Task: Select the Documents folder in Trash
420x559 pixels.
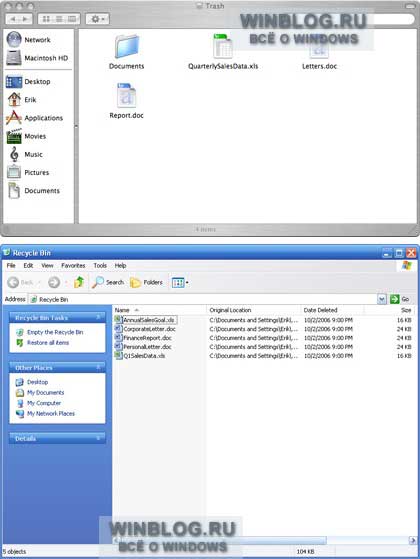Action: click(127, 52)
